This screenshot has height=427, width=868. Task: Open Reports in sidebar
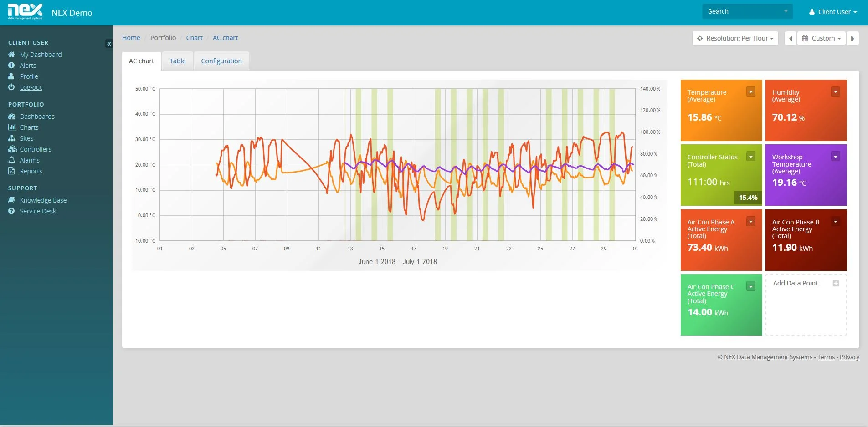pyautogui.click(x=31, y=171)
